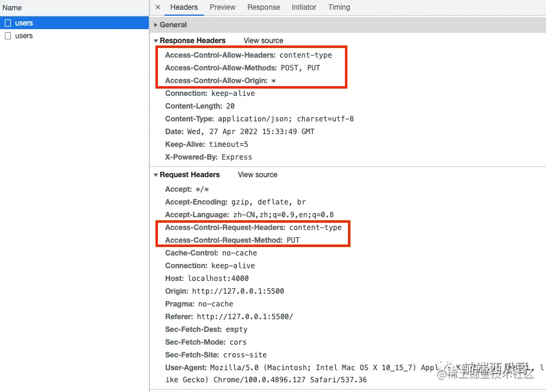This screenshot has height=392, width=546.
Task: Click the Connection: keep-alive request header
Action: pyautogui.click(x=210, y=266)
